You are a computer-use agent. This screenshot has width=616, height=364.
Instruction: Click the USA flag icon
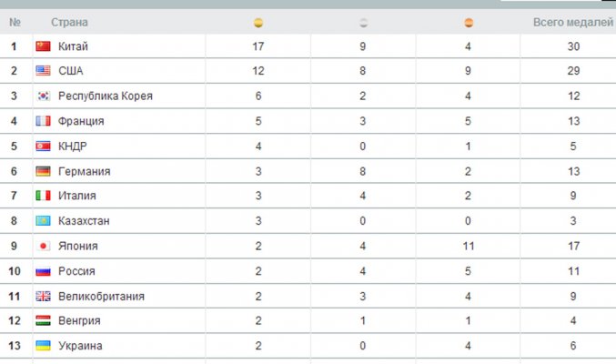[43, 71]
